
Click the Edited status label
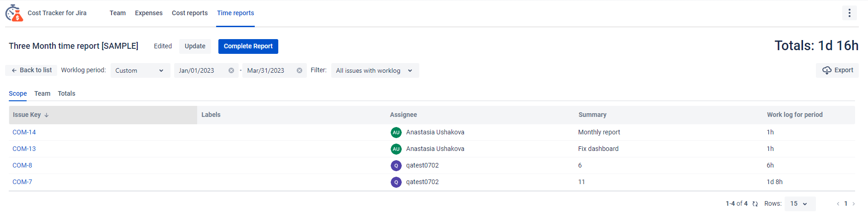tap(163, 46)
